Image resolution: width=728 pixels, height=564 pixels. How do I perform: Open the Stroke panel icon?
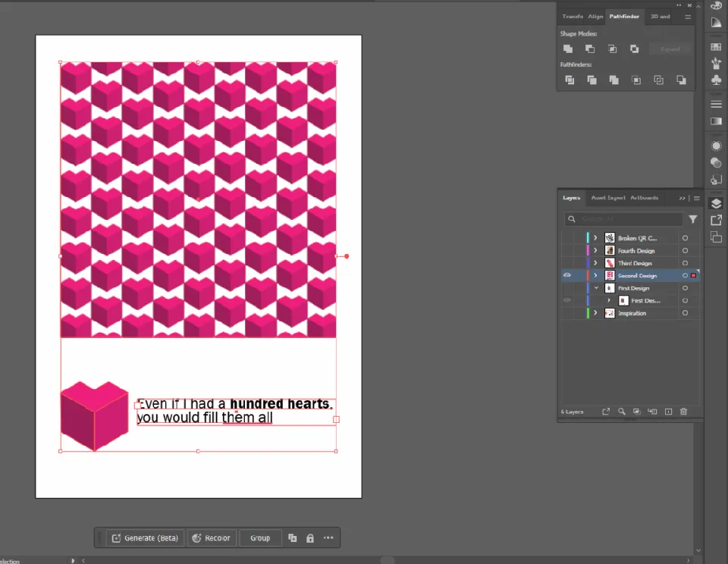[x=716, y=105]
